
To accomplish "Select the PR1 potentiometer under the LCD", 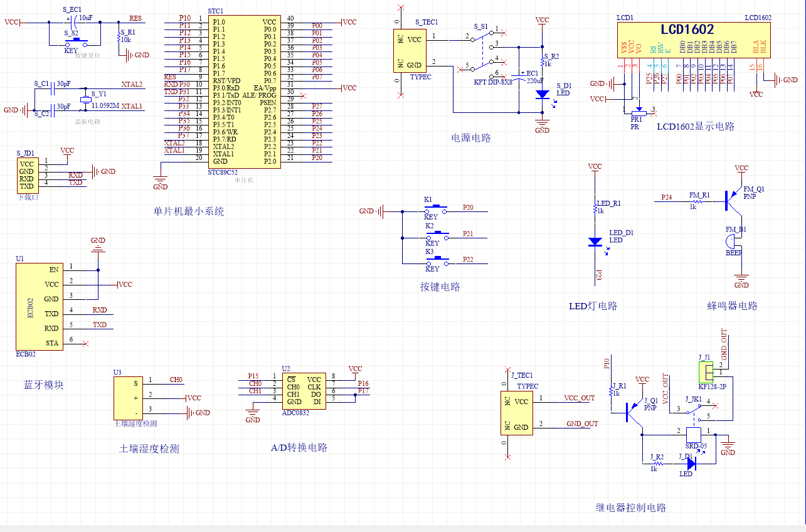I will pyautogui.click(x=637, y=111).
